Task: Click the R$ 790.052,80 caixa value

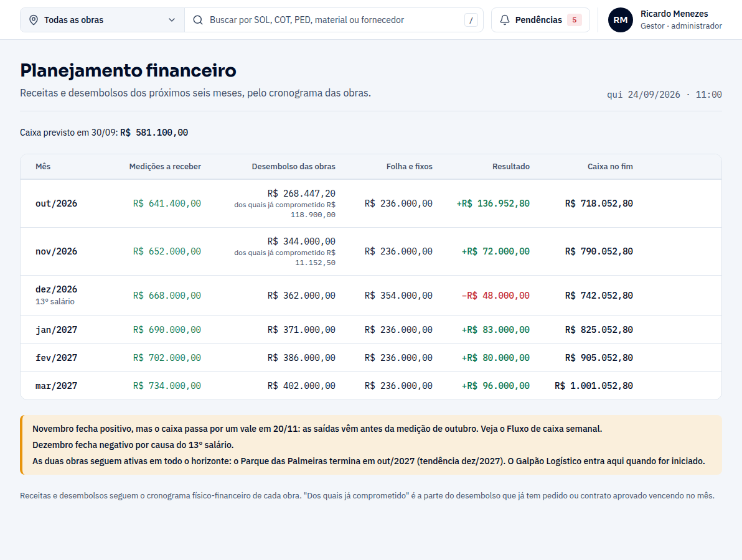Action: point(599,251)
